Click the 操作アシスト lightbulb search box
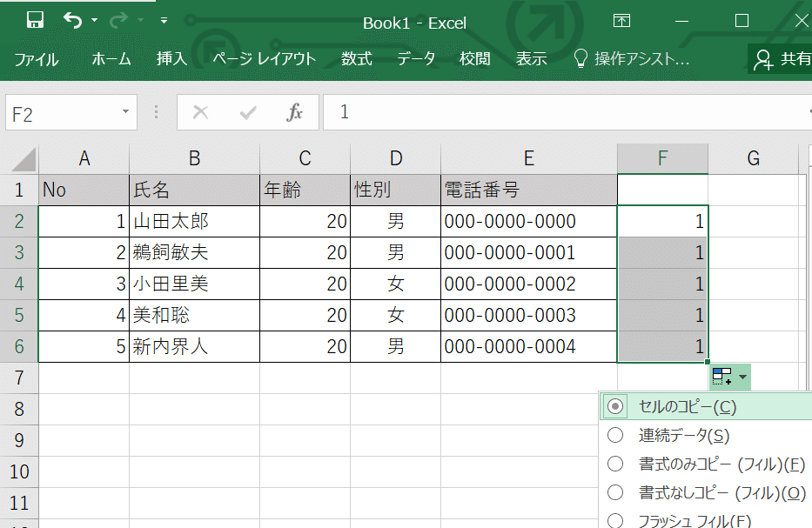This screenshot has height=528, width=812. coord(632,59)
